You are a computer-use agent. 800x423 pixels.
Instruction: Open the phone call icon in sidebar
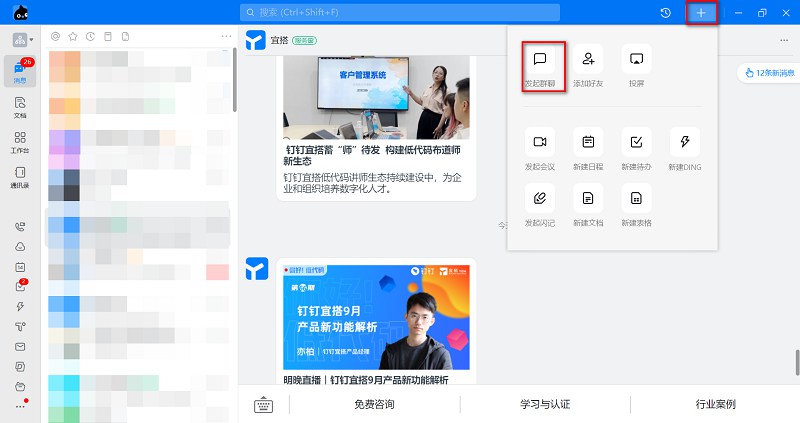pyautogui.click(x=20, y=227)
